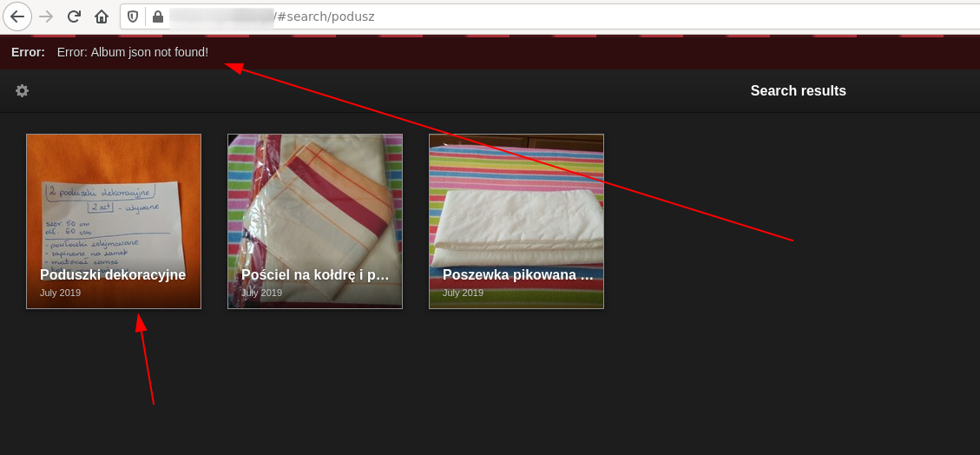Click 'July 2019' under Poszewka pikowana

[463, 293]
